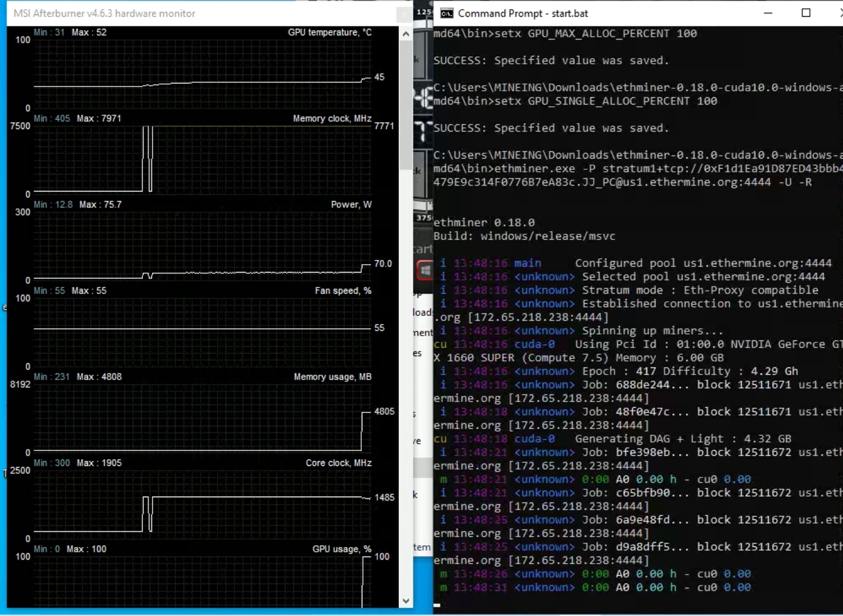843x616 pixels.
Task: Click the Command Prompt window icon
Action: (x=446, y=13)
